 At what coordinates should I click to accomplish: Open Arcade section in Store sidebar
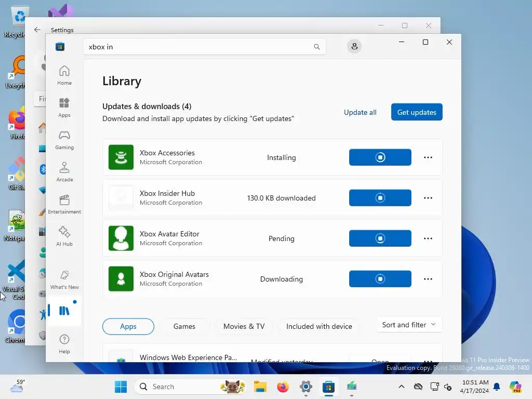coord(64,172)
